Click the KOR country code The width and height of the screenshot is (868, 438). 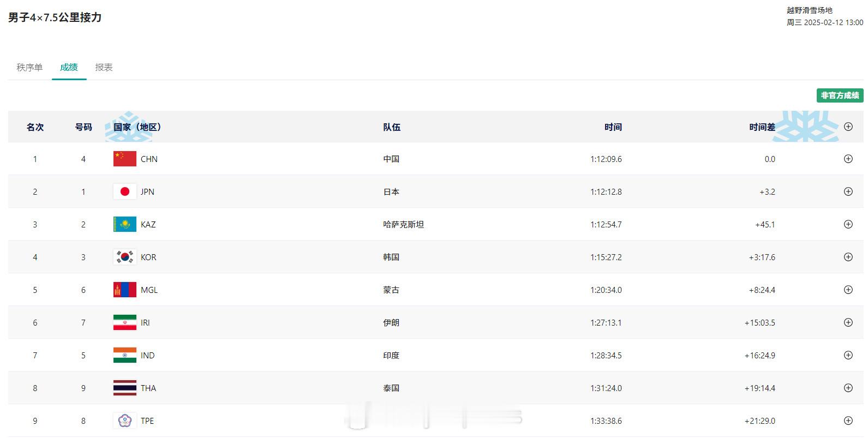[x=148, y=257]
